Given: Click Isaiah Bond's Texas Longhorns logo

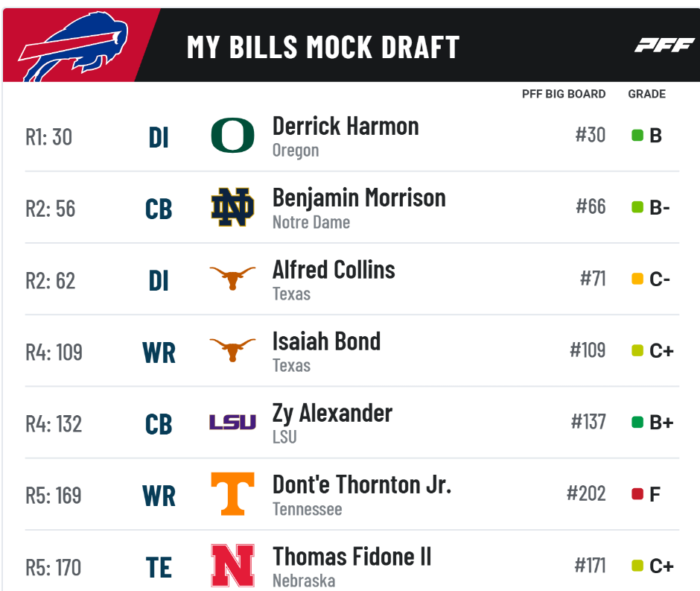Looking at the screenshot, I should pos(232,350).
